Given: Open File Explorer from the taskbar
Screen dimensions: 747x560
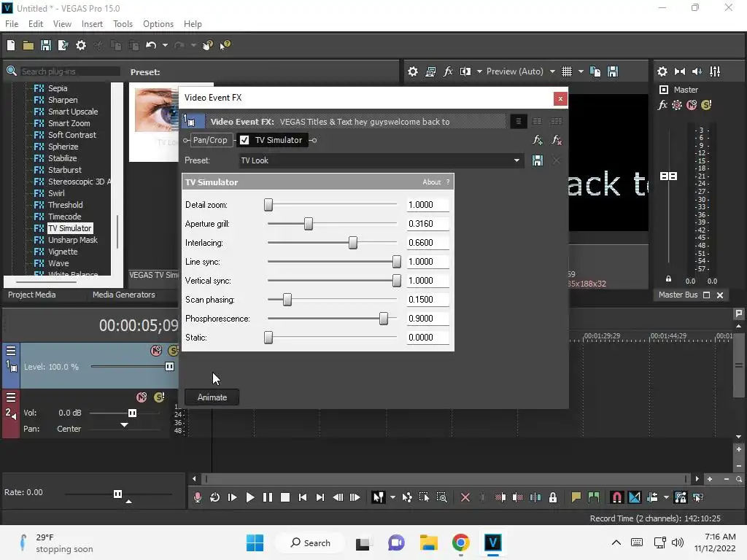Looking at the screenshot, I should coord(429,542).
